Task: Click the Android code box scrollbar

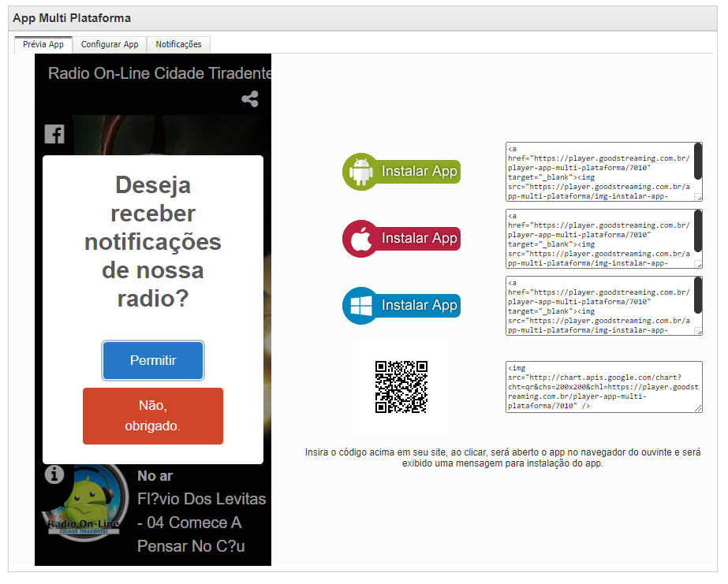Action: point(697,162)
